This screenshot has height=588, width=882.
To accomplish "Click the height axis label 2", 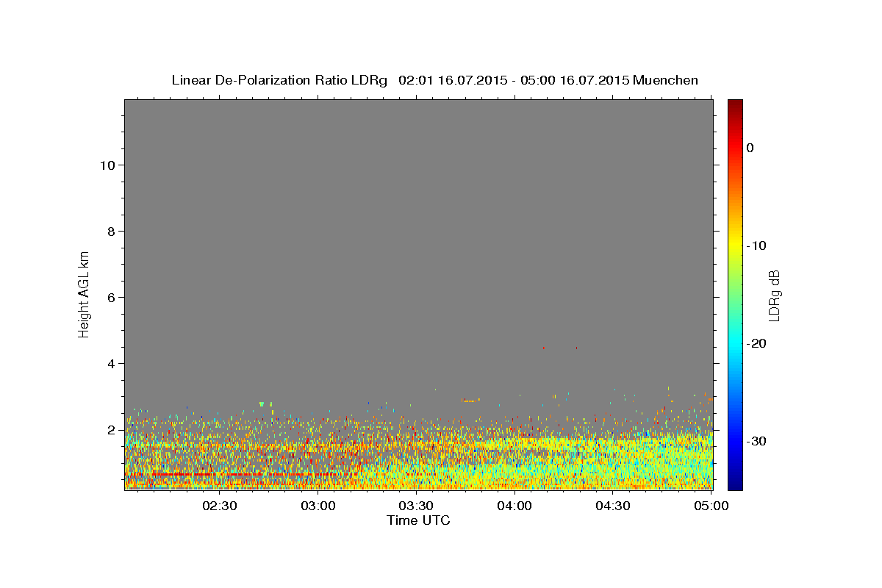I will point(112,429).
